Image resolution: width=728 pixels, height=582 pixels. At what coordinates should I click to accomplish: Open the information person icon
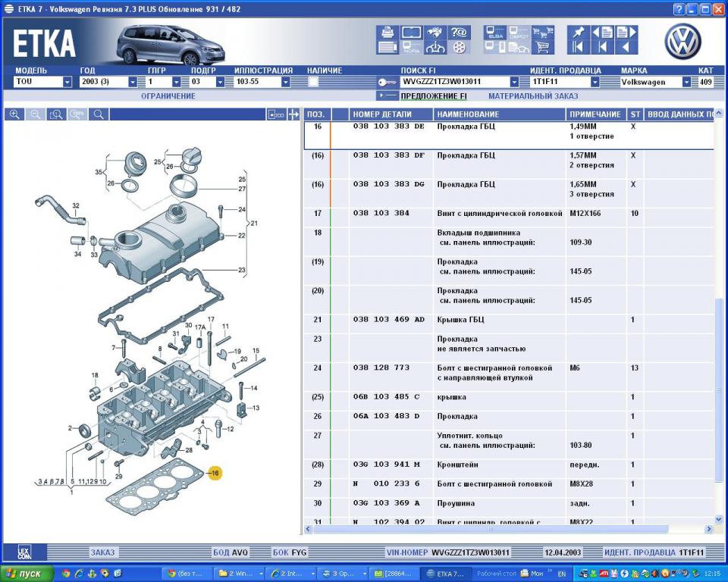(x=435, y=47)
